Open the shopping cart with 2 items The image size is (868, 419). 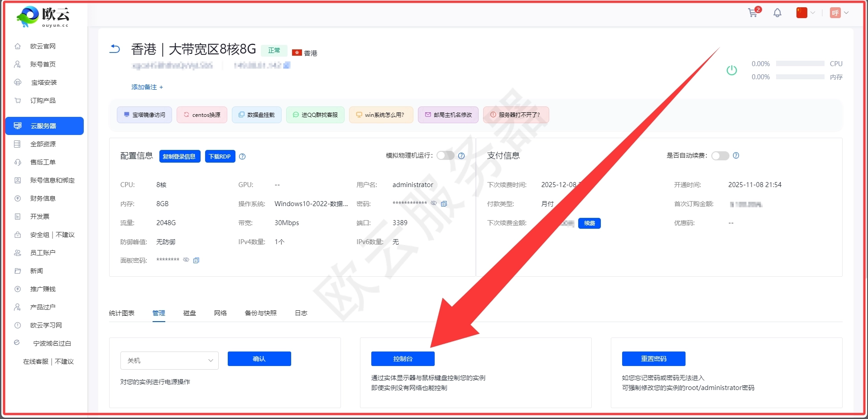[753, 13]
